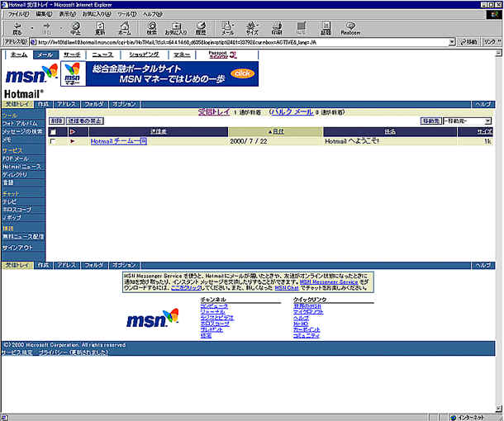Click the ここをクリック download link

[186, 288]
